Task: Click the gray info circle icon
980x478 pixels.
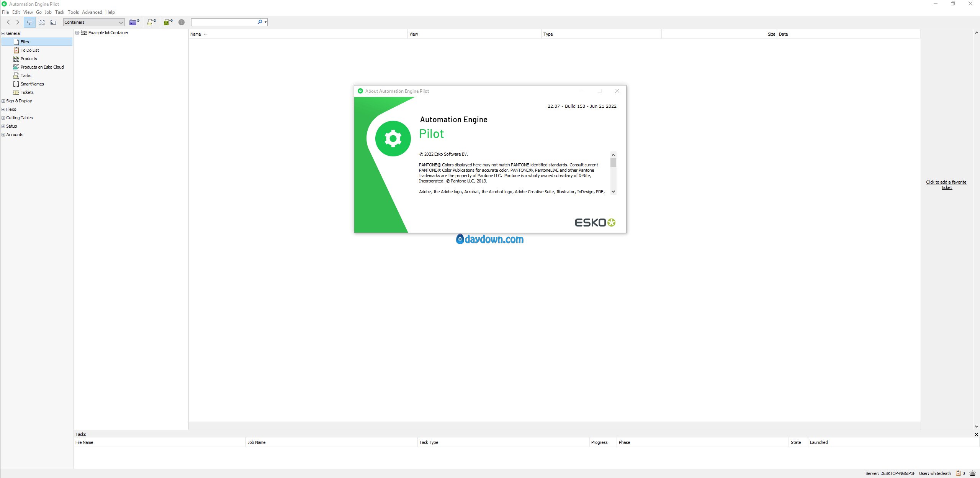Action: [x=182, y=22]
